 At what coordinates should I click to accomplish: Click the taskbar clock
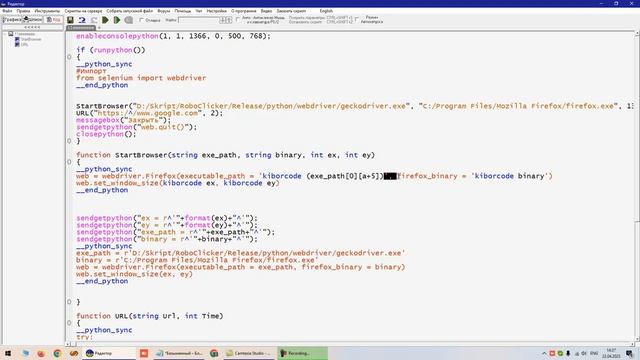[x=611, y=353]
